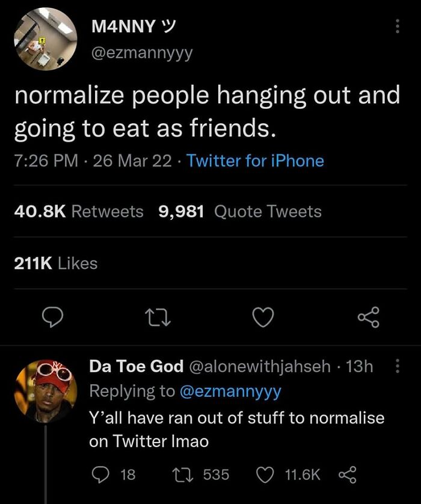
Task: View the 9,981 Quote Tweets
Action: 238,211
